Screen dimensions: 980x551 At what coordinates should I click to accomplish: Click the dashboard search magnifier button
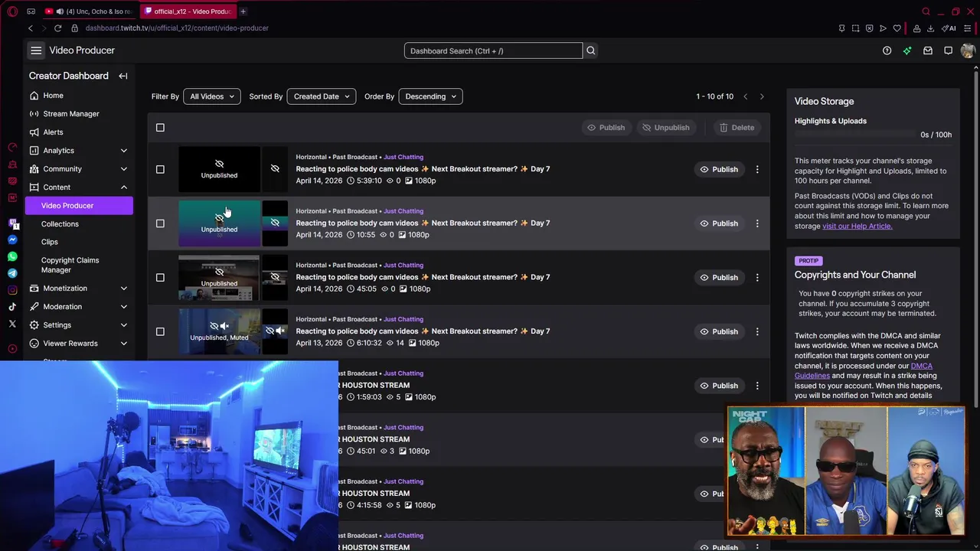590,51
